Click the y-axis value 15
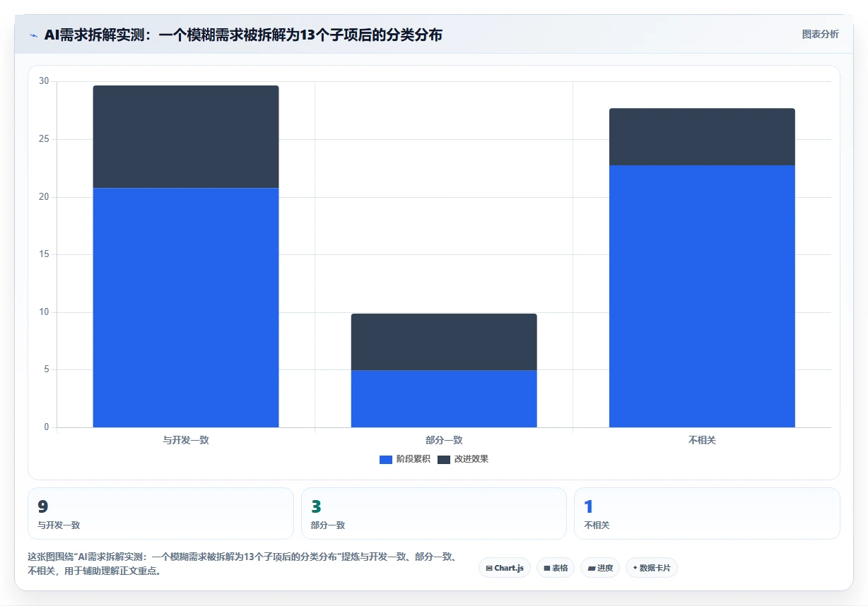Screen dimensions: 868x606 [x=44, y=254]
